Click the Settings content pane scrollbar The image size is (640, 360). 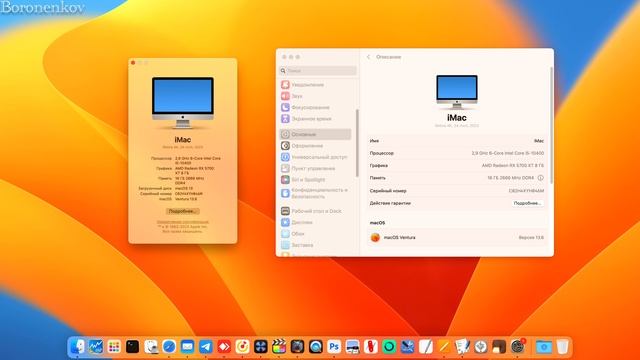(x=552, y=124)
